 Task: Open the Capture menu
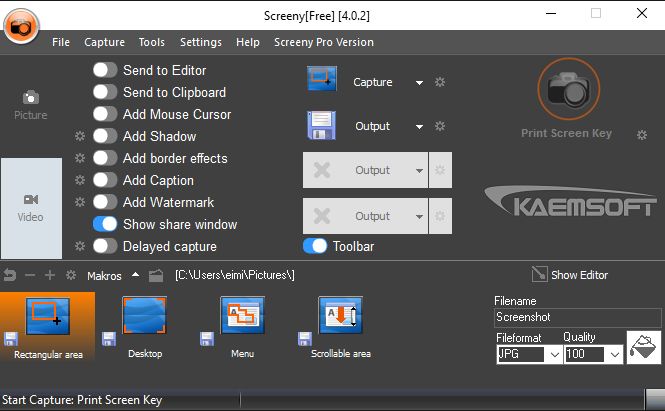pos(104,42)
